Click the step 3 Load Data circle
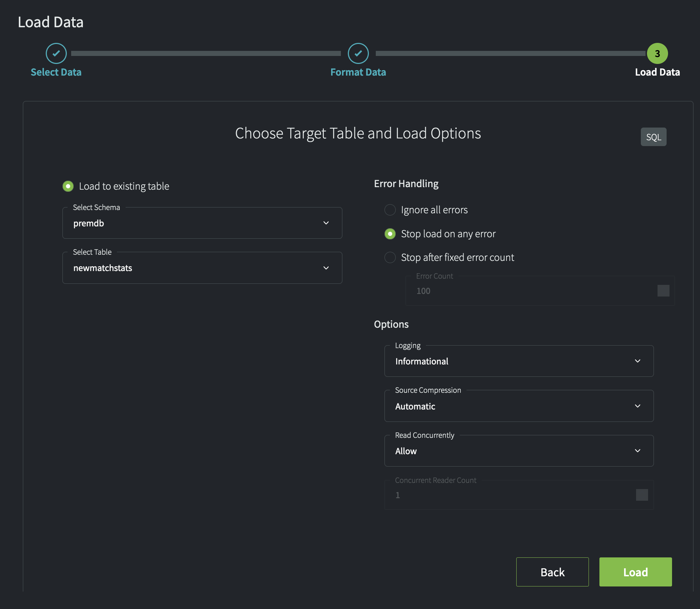Screen dimensions: 700x609 tap(657, 53)
